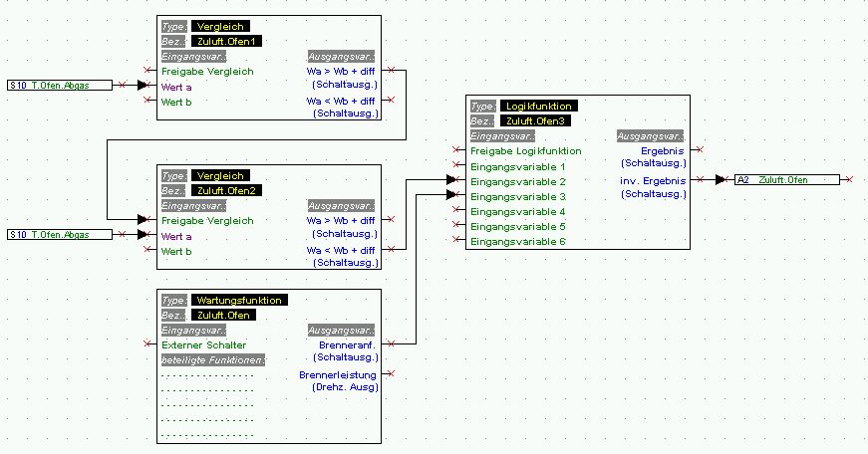Click the unconnected pin of Brennerleistung output
The image size is (868, 454).
coord(391,373)
